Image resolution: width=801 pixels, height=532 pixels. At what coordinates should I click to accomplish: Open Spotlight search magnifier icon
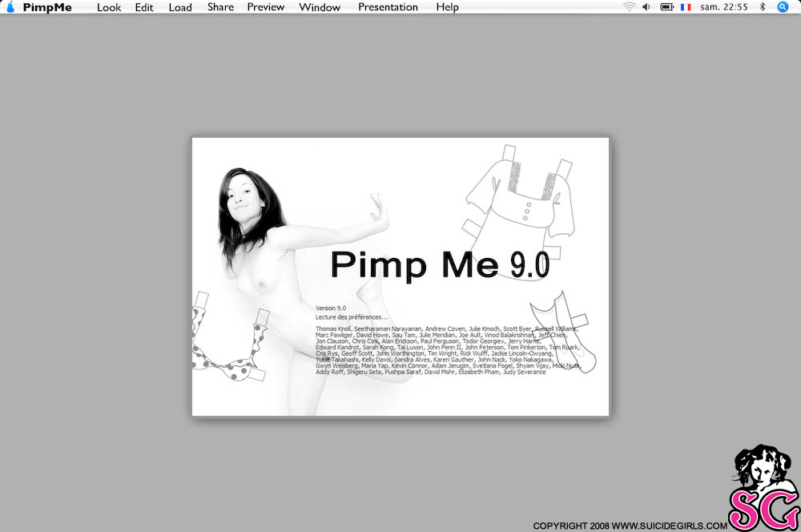[783, 6]
